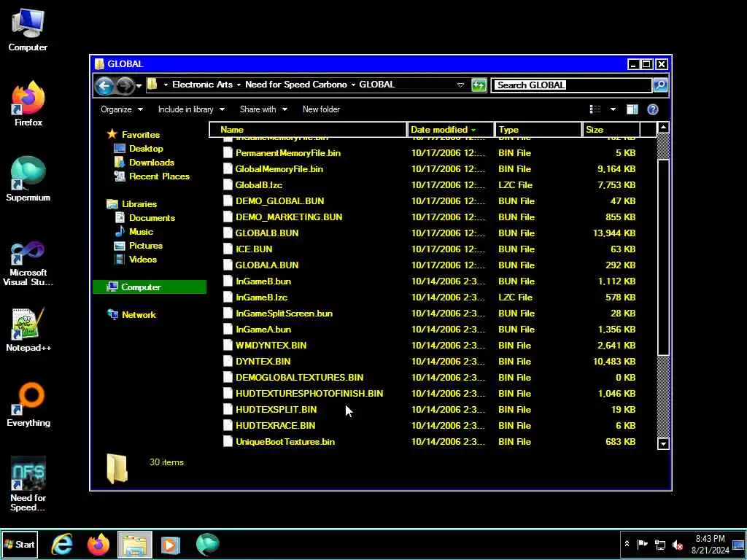Open the address bar history dropdown
747x560 pixels.
coord(460,85)
